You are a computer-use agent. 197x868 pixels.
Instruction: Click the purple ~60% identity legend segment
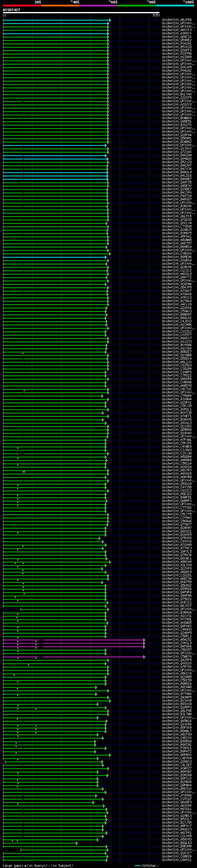tap(99, 6)
